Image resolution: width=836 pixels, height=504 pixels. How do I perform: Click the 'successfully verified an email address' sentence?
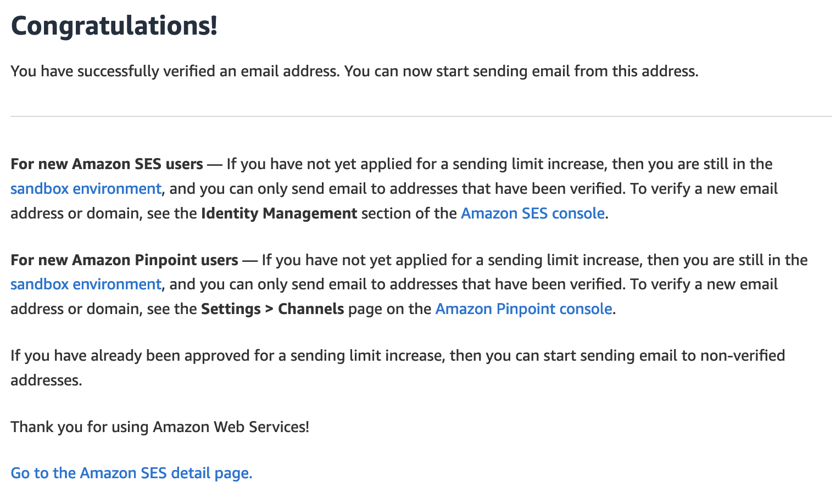pyautogui.click(x=174, y=71)
